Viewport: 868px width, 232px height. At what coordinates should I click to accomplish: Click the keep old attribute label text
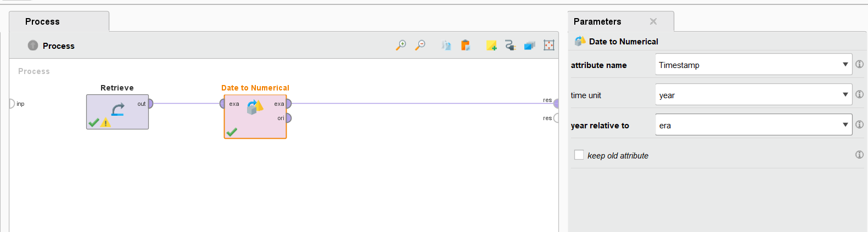point(618,156)
